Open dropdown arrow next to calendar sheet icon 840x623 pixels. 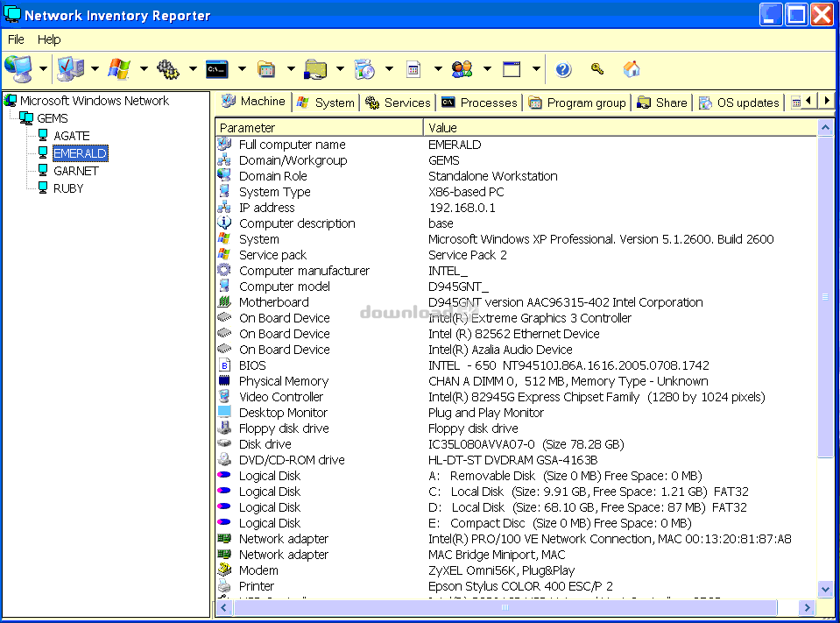point(438,68)
